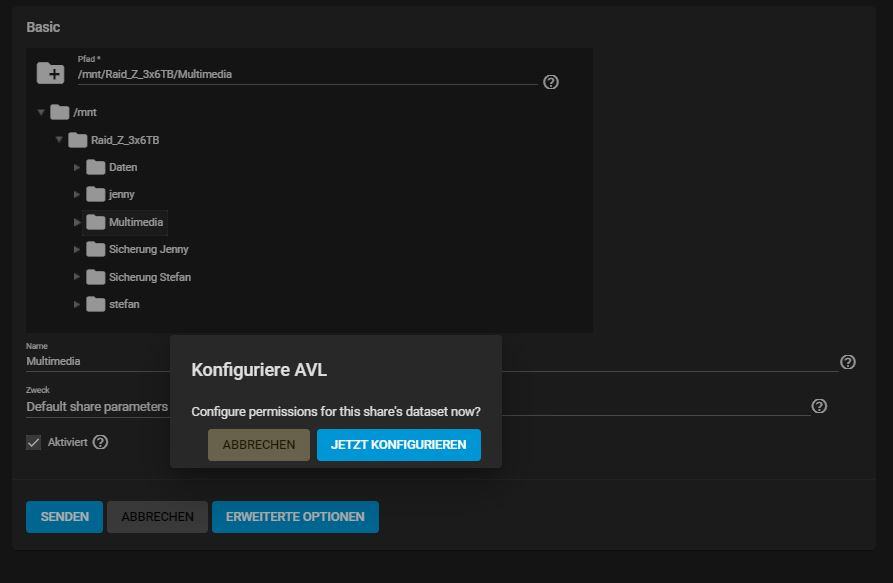Click the create new folder icon
The height and width of the screenshot is (583, 893).
pos(51,73)
